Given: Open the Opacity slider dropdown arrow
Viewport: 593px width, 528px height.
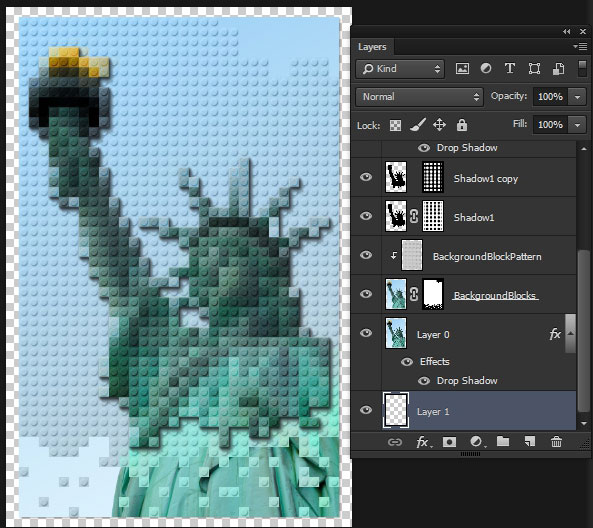Looking at the screenshot, I should coord(577,97).
